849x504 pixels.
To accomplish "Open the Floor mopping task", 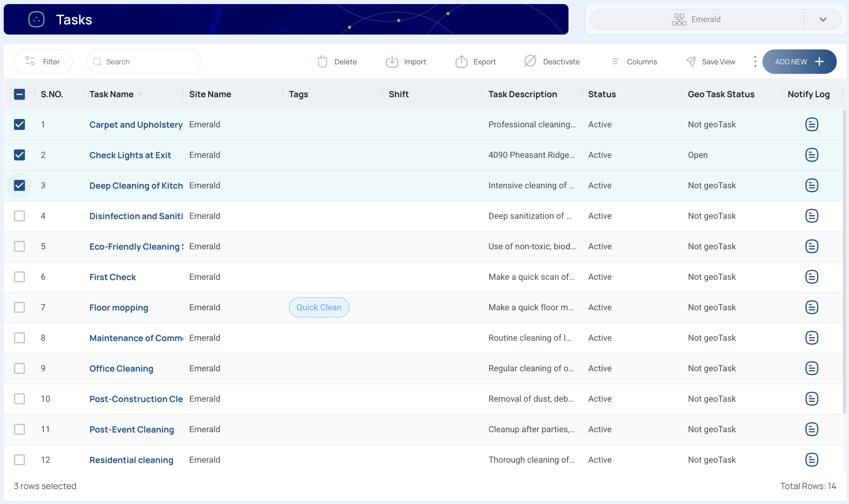I will [119, 308].
